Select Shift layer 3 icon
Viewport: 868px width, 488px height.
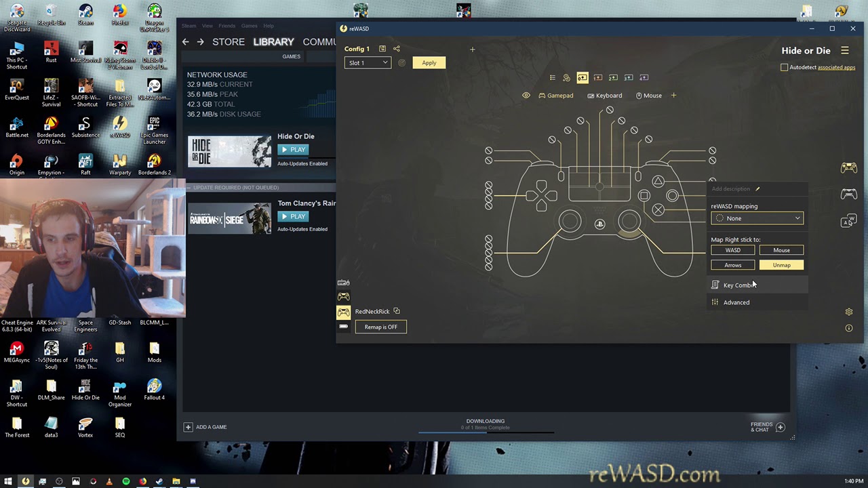[x=629, y=77]
